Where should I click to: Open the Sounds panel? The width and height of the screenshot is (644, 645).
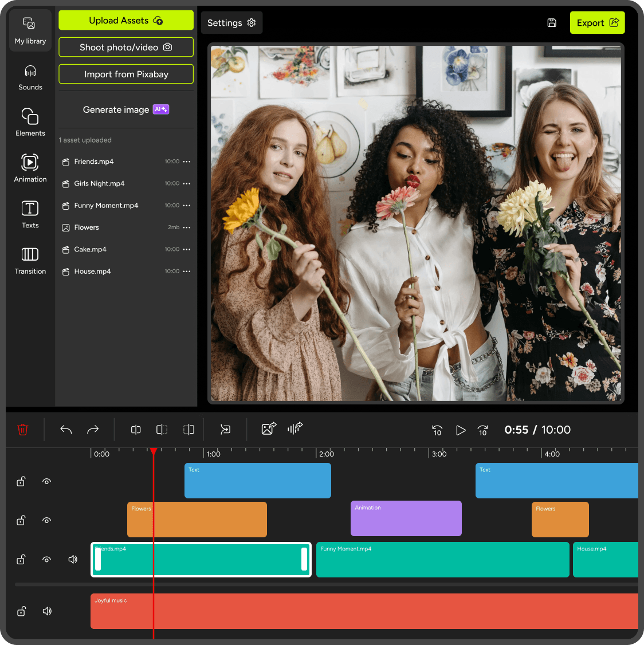click(x=30, y=78)
